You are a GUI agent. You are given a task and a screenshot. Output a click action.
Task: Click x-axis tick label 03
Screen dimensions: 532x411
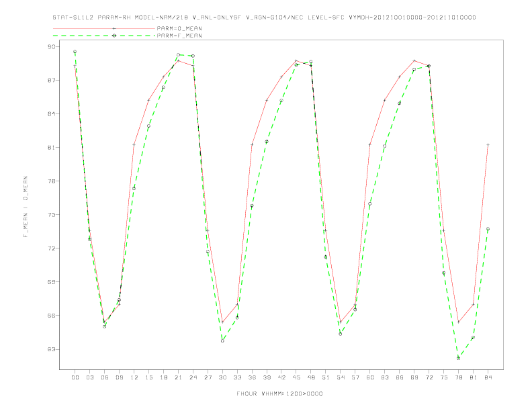(x=89, y=377)
